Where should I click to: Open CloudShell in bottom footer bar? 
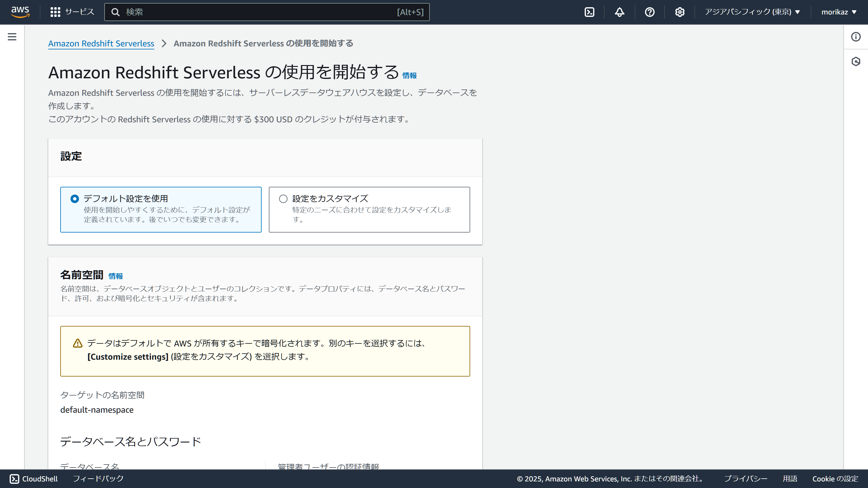[34, 479]
